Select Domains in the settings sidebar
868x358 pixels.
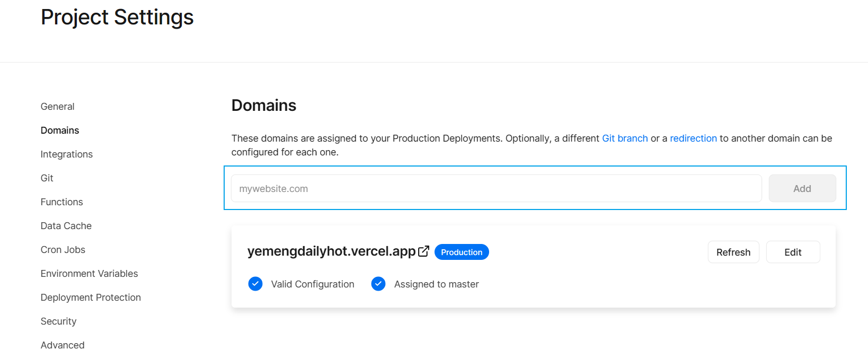click(x=60, y=130)
